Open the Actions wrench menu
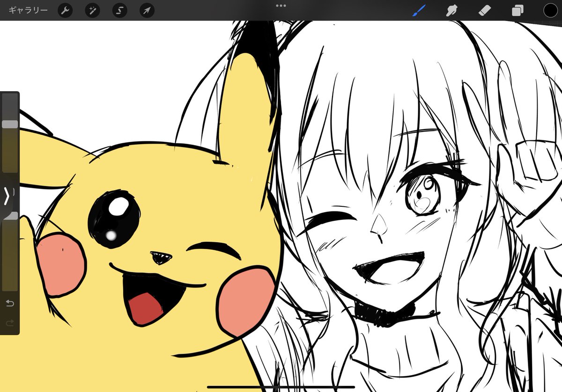562x392 pixels. [65, 10]
